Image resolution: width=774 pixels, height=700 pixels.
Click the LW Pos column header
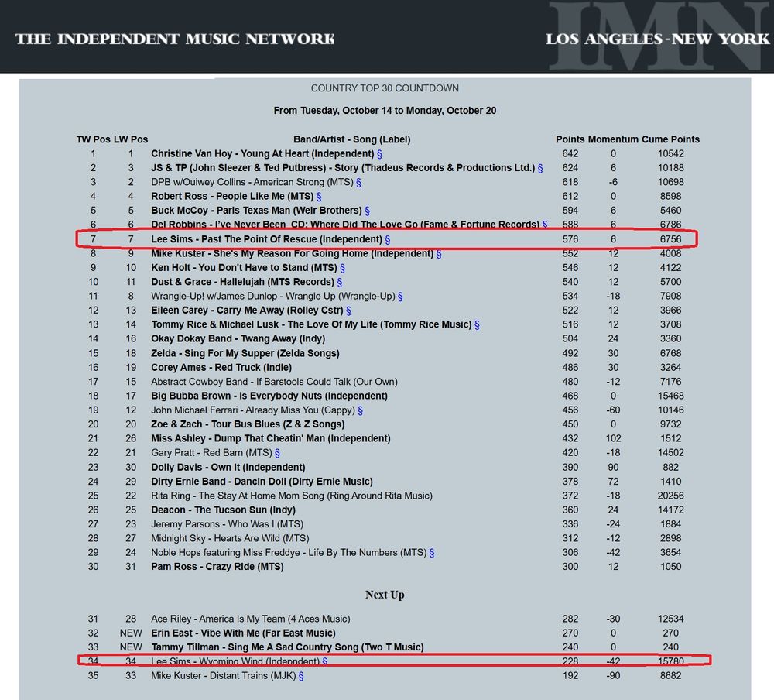point(131,139)
